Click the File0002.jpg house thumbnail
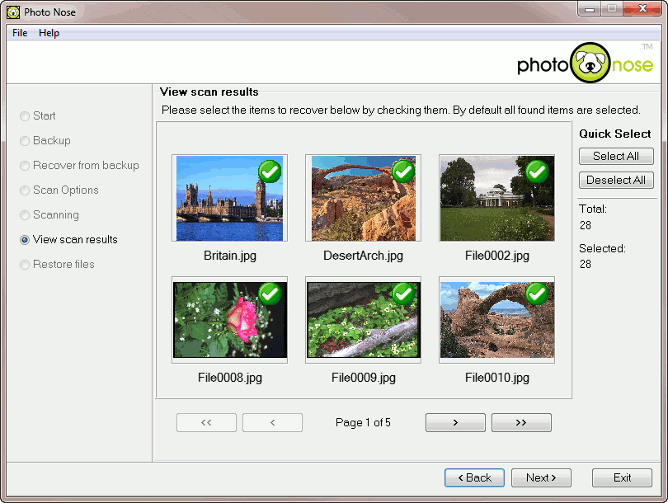 click(497, 198)
